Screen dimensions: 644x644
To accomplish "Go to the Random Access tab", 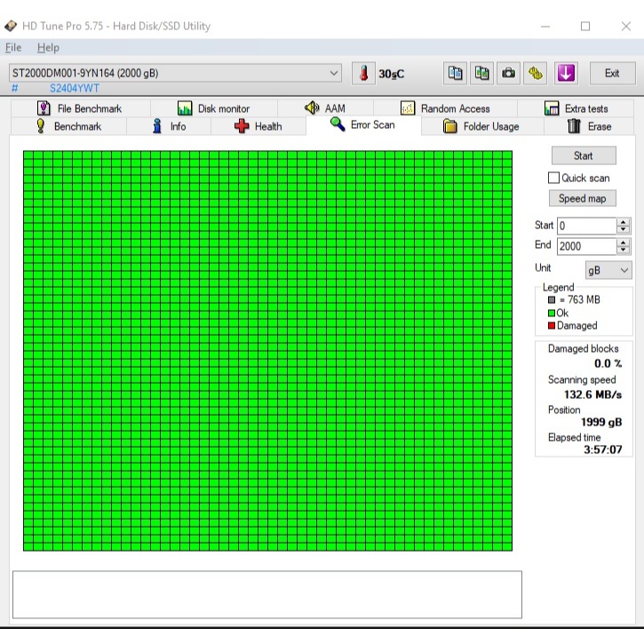I will click(445, 108).
